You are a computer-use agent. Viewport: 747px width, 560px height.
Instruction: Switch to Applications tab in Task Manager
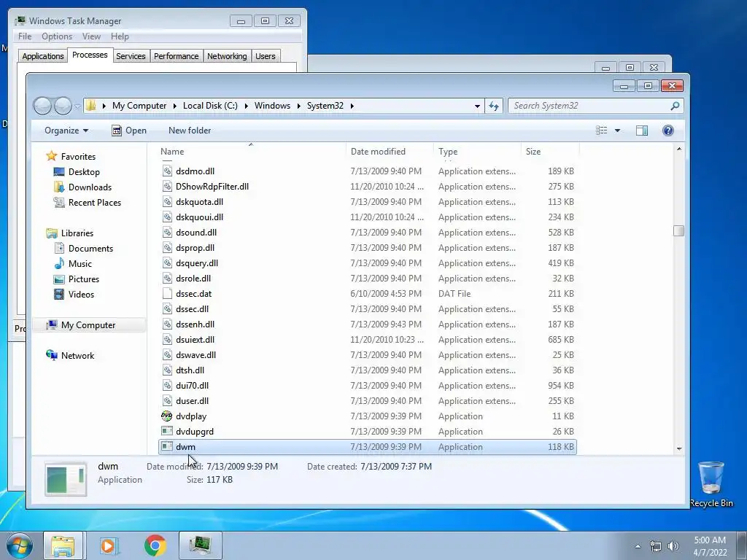coord(43,56)
